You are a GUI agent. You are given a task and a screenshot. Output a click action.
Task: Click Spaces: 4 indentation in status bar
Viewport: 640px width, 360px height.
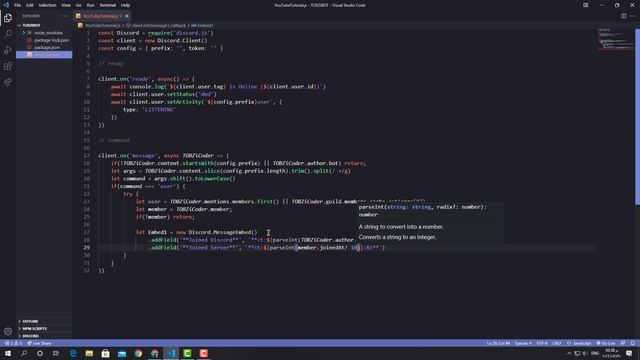[x=523, y=343]
